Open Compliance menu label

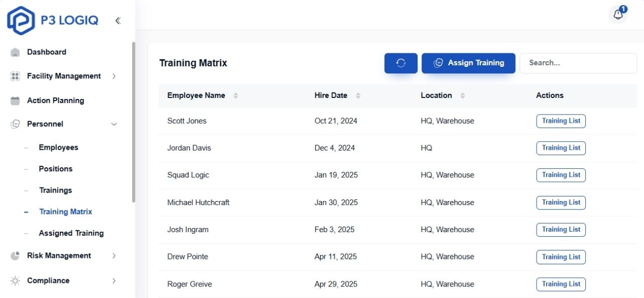[48, 281]
